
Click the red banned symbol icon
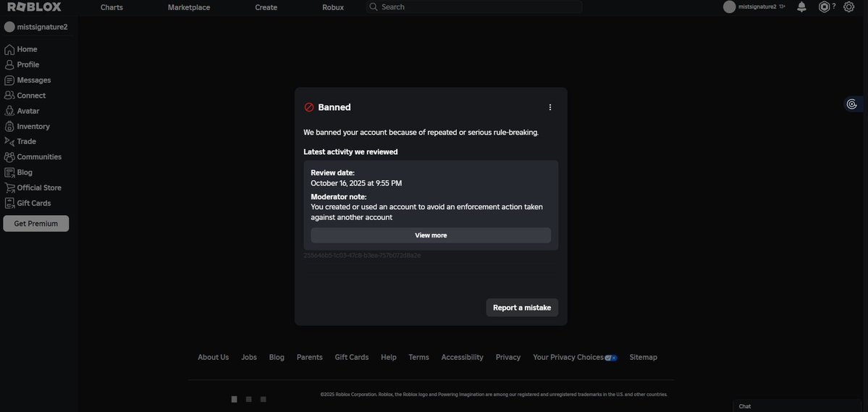click(x=309, y=107)
